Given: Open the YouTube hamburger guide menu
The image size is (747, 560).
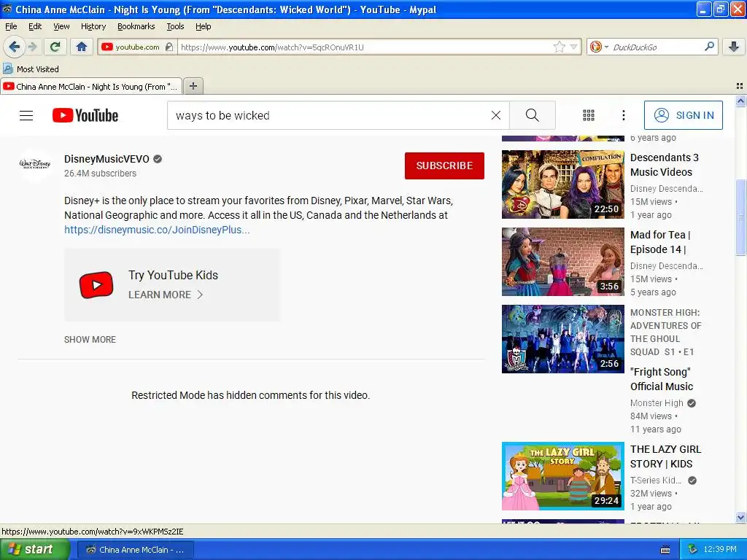Looking at the screenshot, I should point(26,115).
